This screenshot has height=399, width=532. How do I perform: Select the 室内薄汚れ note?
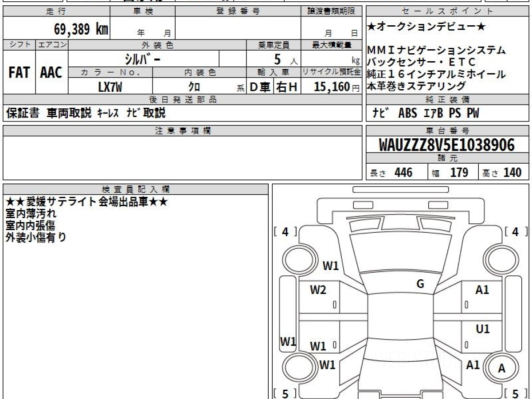coord(31,214)
